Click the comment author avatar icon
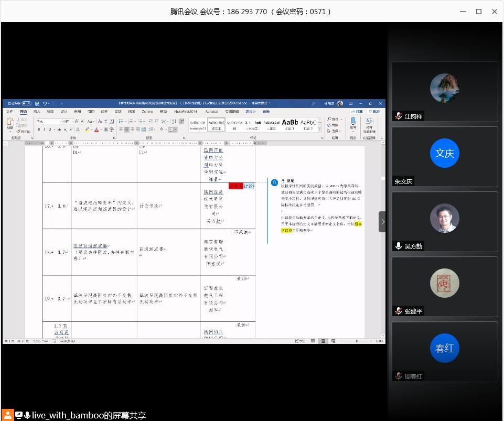The image size is (504, 421). click(274, 182)
